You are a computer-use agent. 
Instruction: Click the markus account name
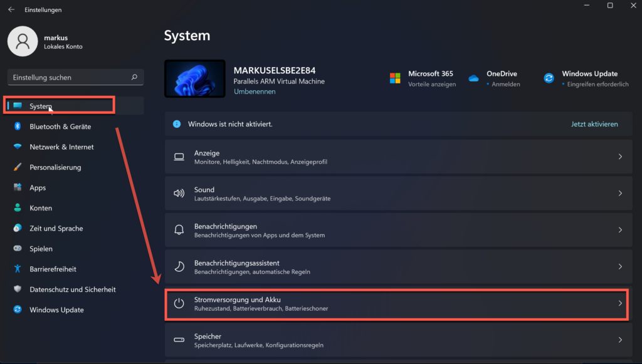(x=56, y=38)
